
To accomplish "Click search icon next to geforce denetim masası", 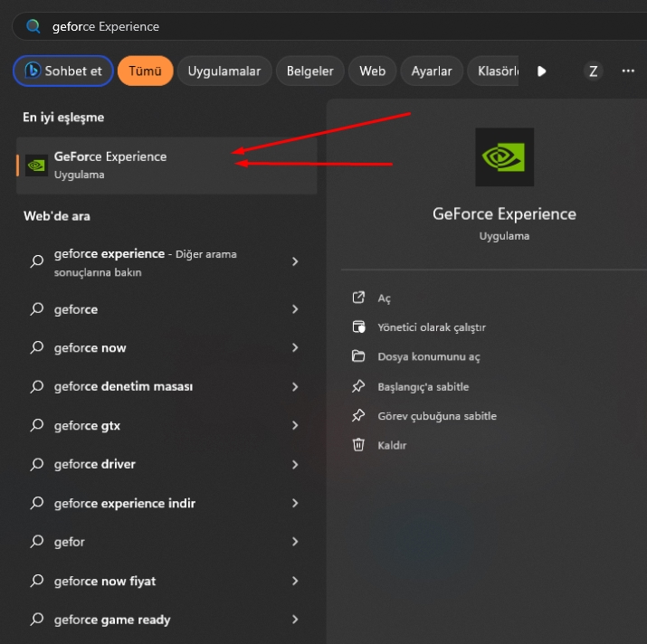I will point(37,386).
